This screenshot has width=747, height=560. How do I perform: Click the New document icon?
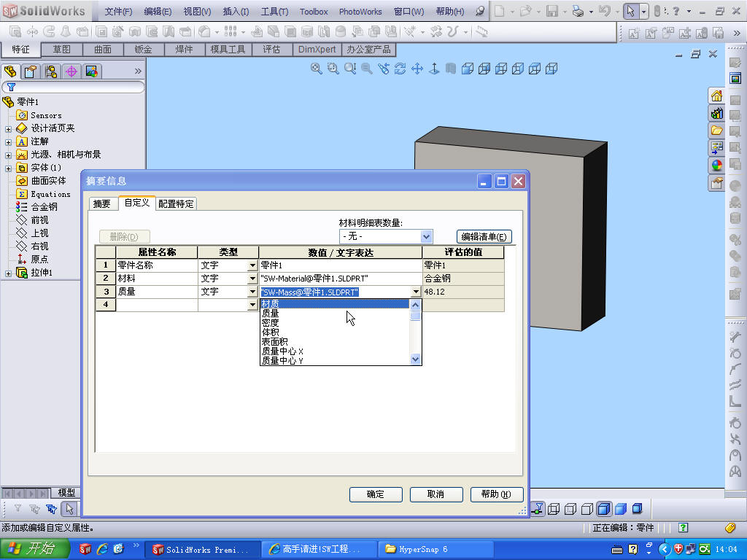click(x=499, y=11)
